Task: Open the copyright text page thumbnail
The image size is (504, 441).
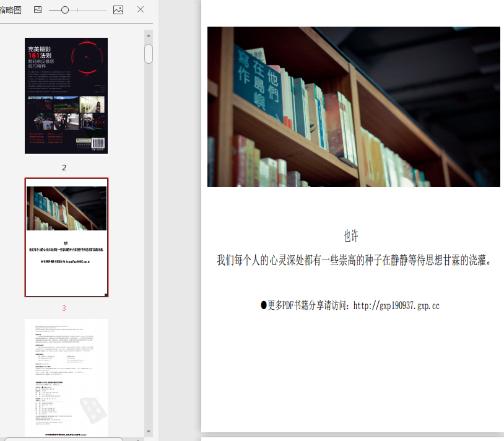Action: pyautogui.click(x=66, y=378)
